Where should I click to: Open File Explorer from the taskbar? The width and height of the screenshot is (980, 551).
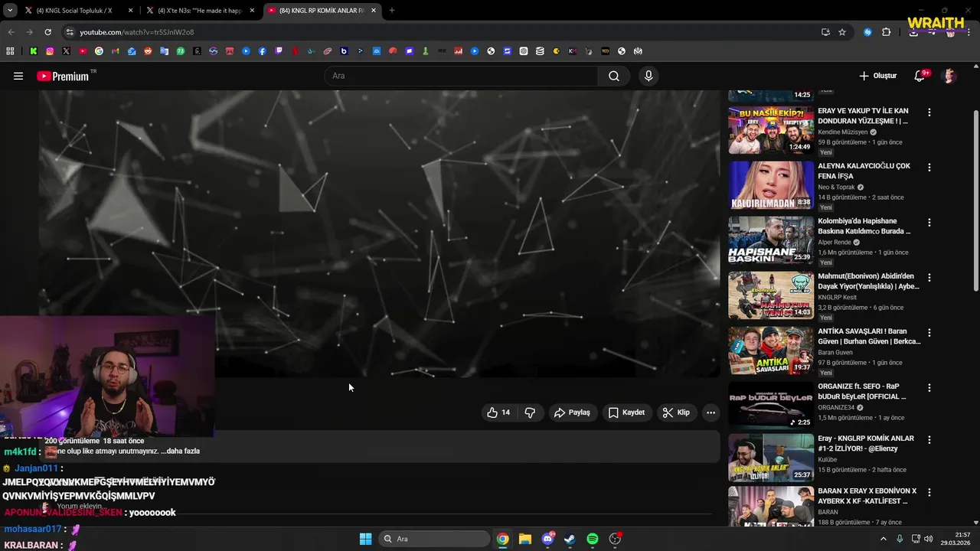click(524, 539)
